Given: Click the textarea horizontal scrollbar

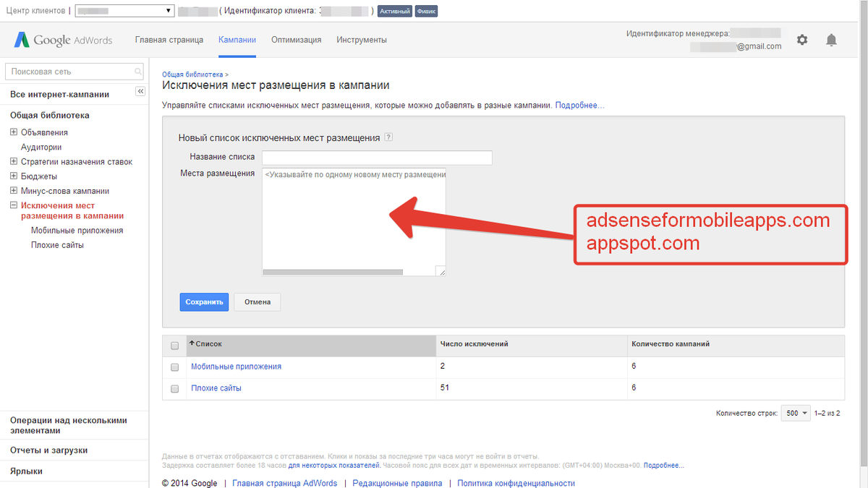Looking at the screenshot, I should tap(333, 273).
